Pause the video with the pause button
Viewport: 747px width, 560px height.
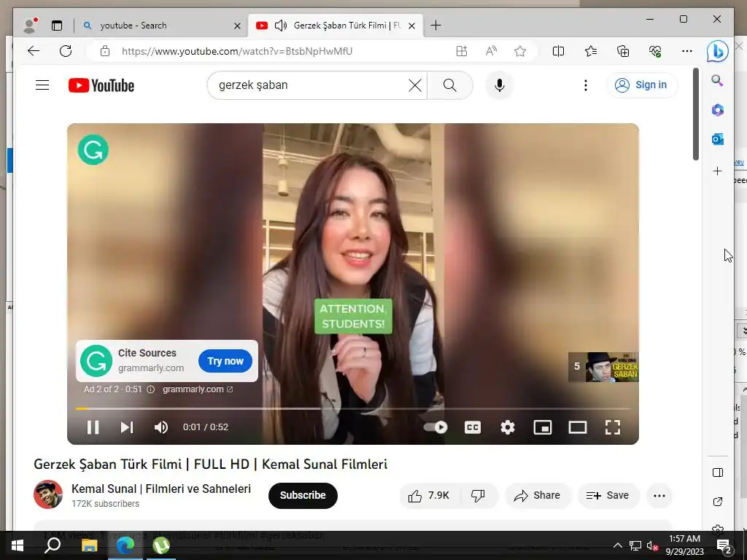[x=93, y=427]
